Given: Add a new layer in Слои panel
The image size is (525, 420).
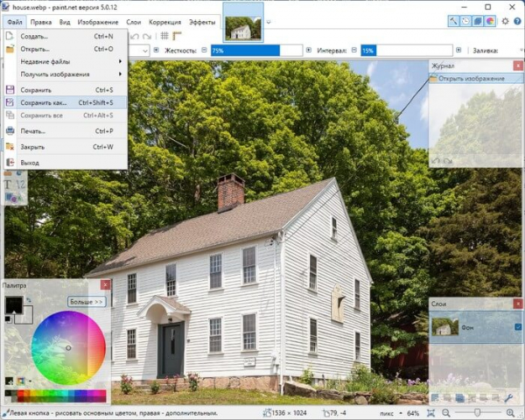Looking at the screenshot, I should pyautogui.click(x=435, y=398).
